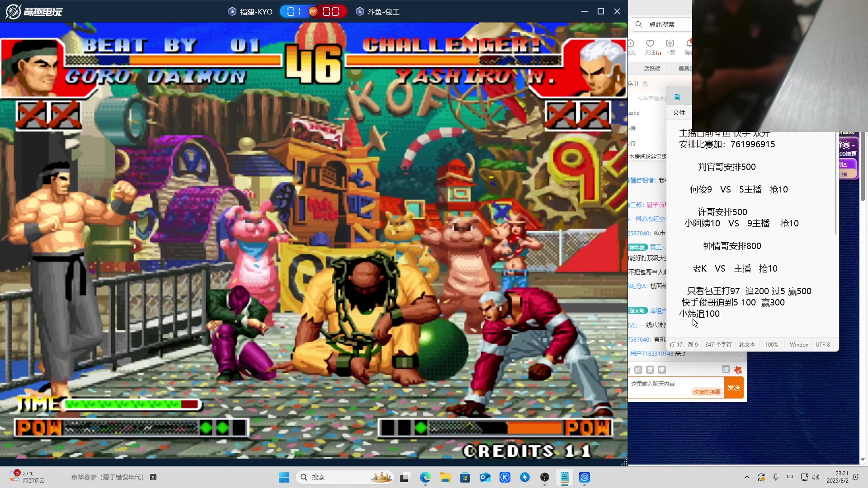
Task: Click the line 安排比赛加: 761996915
Action: (727, 144)
